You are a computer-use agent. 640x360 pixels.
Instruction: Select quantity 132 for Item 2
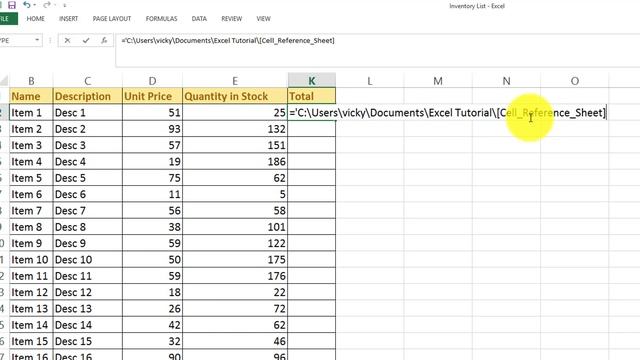pyautogui.click(x=235, y=129)
